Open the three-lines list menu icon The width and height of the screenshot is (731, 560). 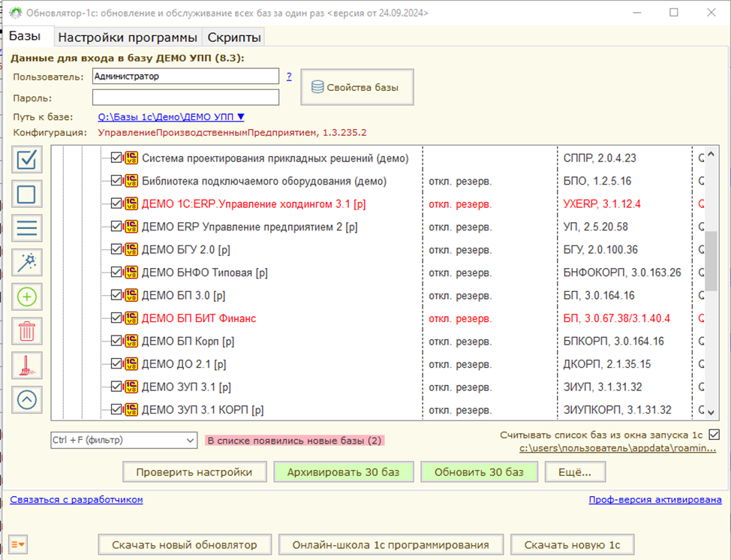coord(26,228)
